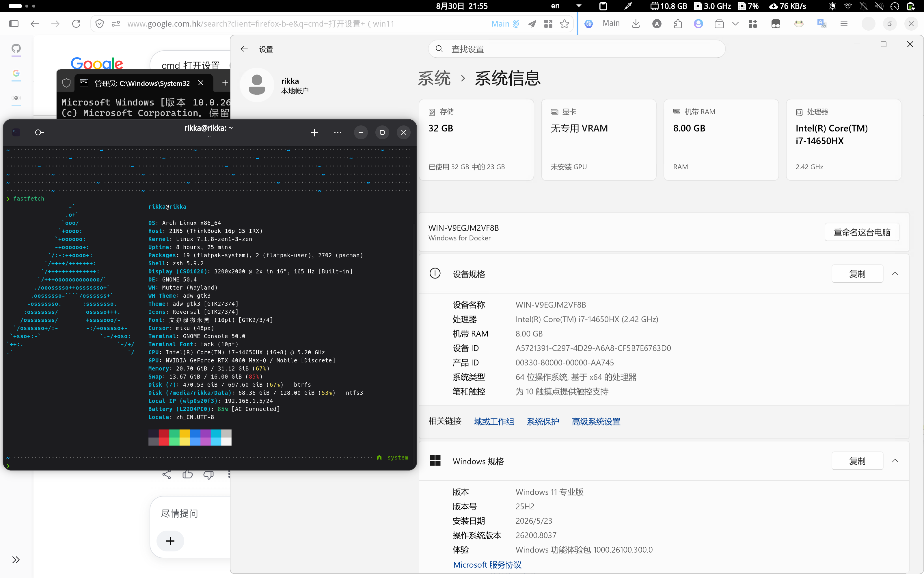
Task: Open the input language 'en' dropdown
Action: pos(566,6)
